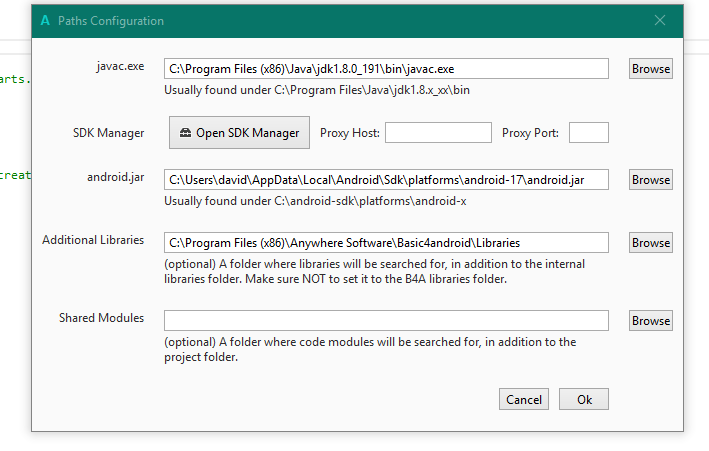This screenshot has width=709, height=451.
Task: Browse for the javac.exe path
Action: click(650, 69)
